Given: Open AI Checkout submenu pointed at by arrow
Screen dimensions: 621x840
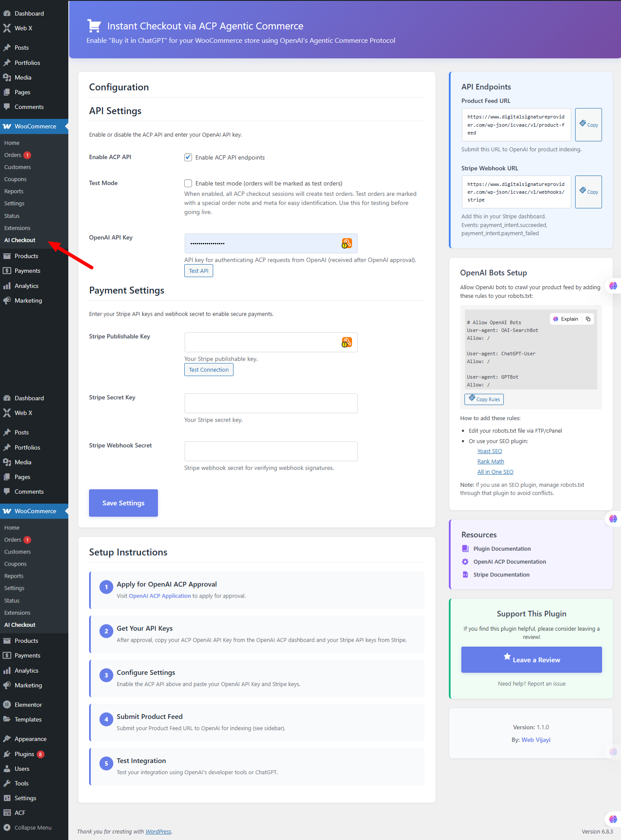Looking at the screenshot, I should 20,240.
